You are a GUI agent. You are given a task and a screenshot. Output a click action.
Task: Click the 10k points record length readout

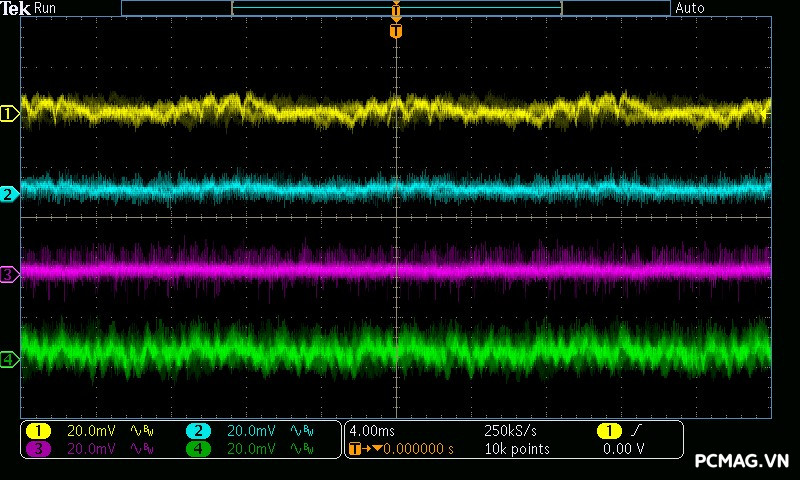click(x=516, y=449)
